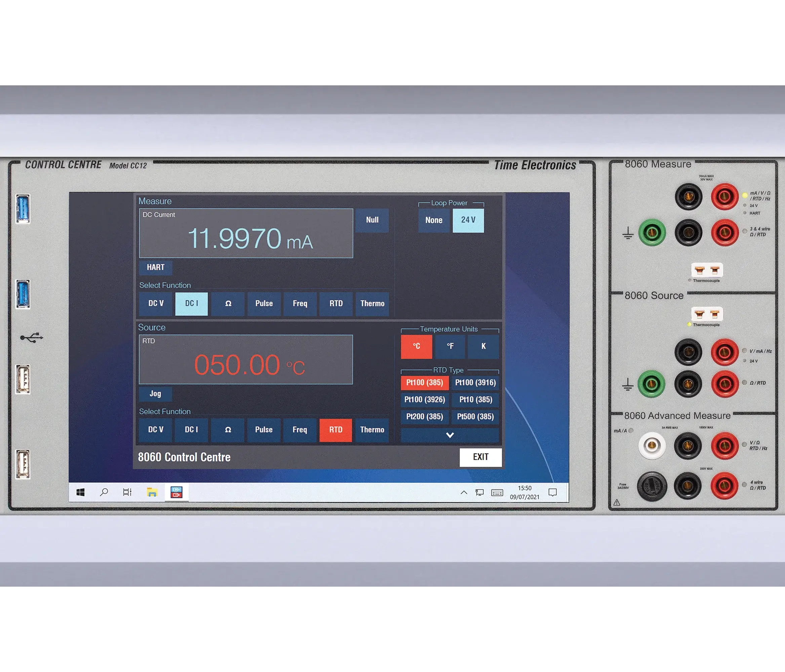Open the touch keyboard tray icon

tap(497, 493)
